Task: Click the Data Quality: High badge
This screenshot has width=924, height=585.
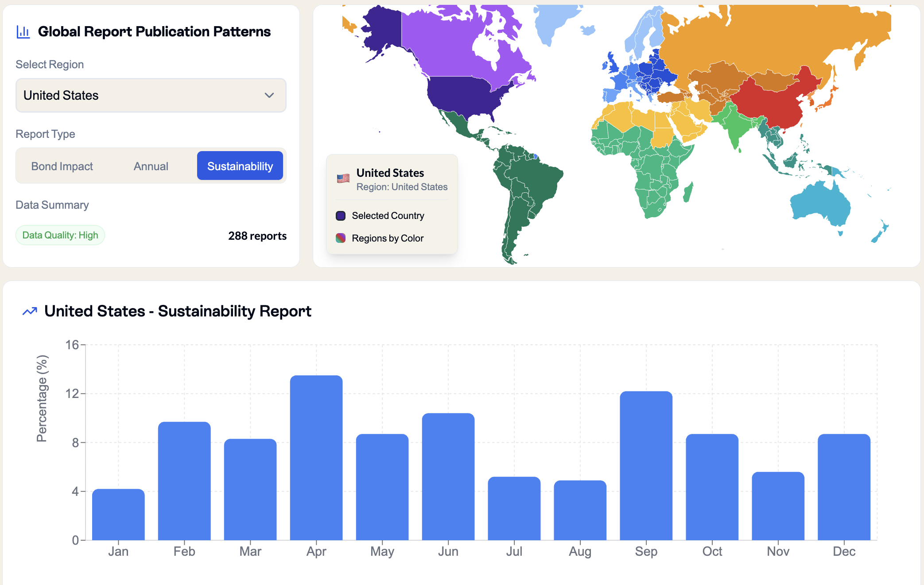Action: tap(60, 235)
